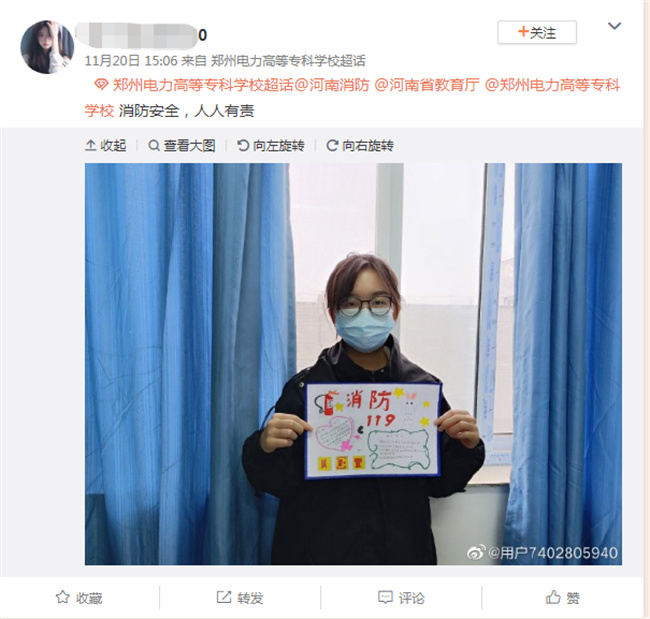Collapse the image with 收起

point(106,146)
